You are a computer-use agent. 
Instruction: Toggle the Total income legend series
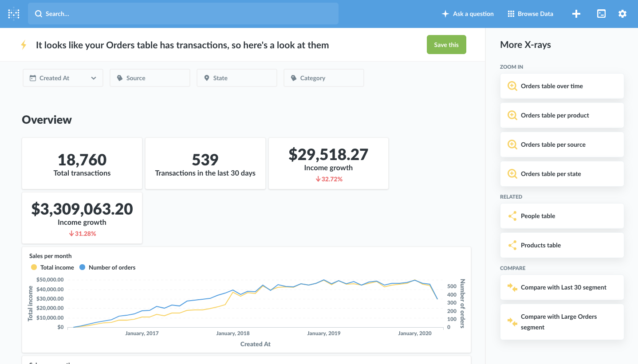click(x=52, y=267)
